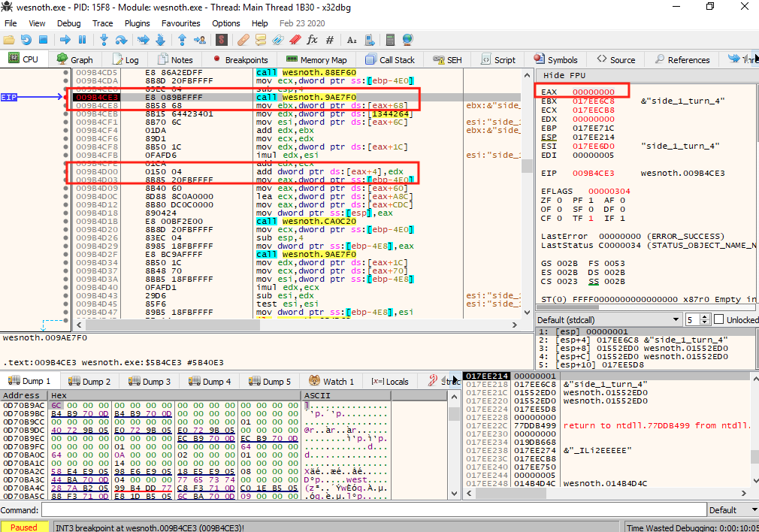Open the Favourites menu

point(180,23)
